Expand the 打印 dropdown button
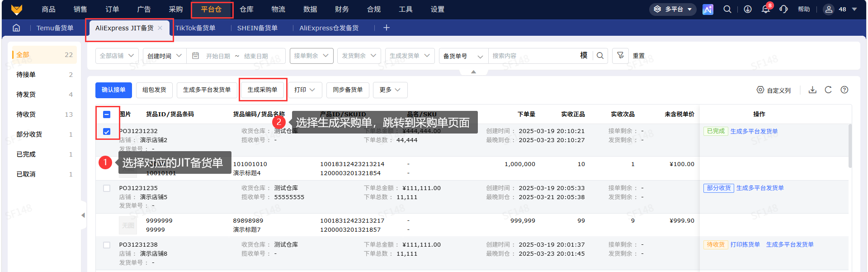Image resolution: width=868 pixels, height=272 pixels. tap(305, 90)
